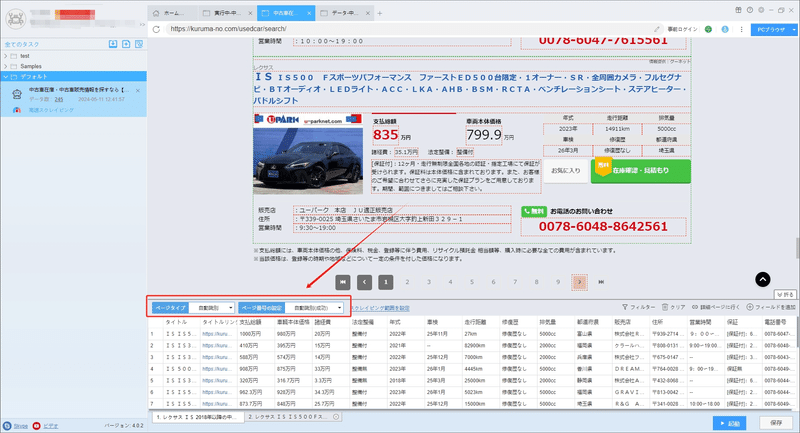Click the black Lexus car thumbnail
800x433 pixels.
308,161
